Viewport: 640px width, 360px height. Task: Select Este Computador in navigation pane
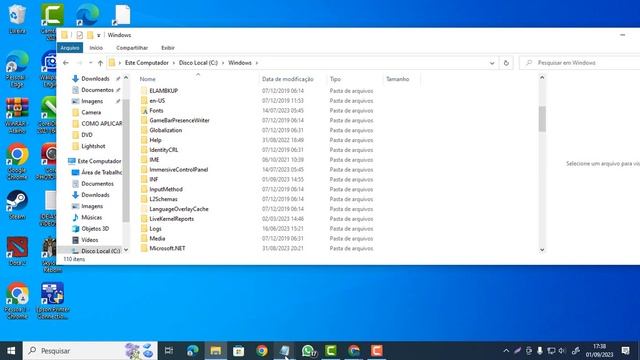tap(99, 161)
